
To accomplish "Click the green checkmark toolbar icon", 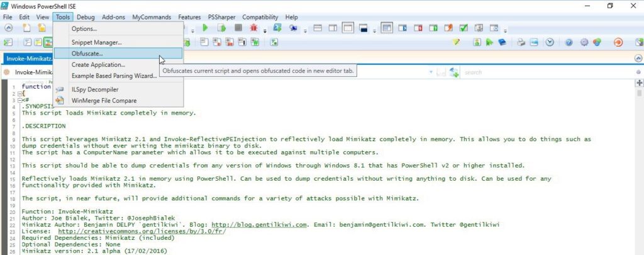I will 464,28.
